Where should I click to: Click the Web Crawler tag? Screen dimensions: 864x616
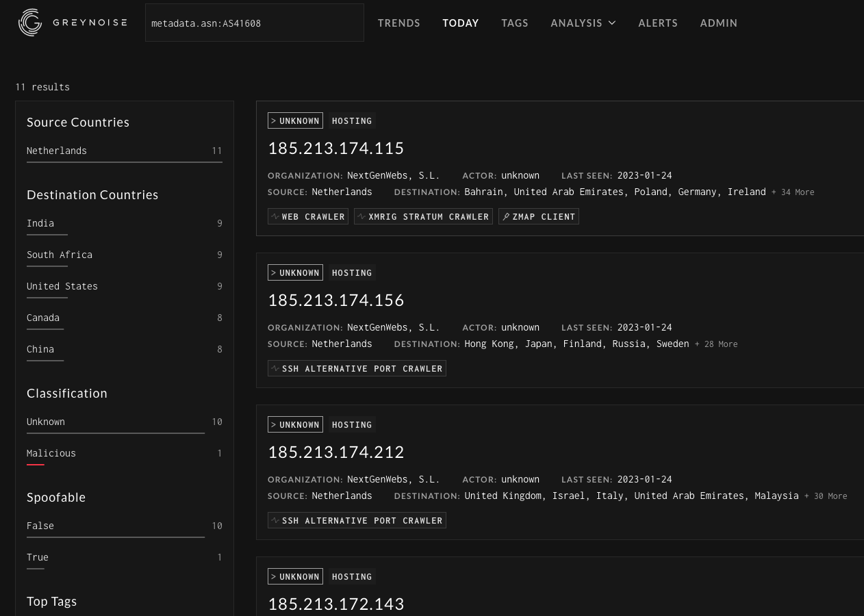[x=308, y=216]
